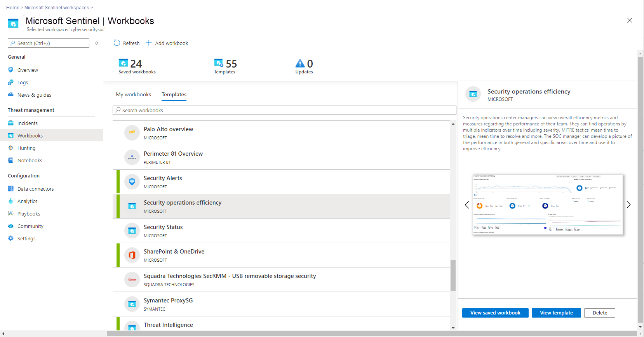Click the Squadra Technologies template icon
644x337 pixels.
pyautogui.click(x=132, y=280)
